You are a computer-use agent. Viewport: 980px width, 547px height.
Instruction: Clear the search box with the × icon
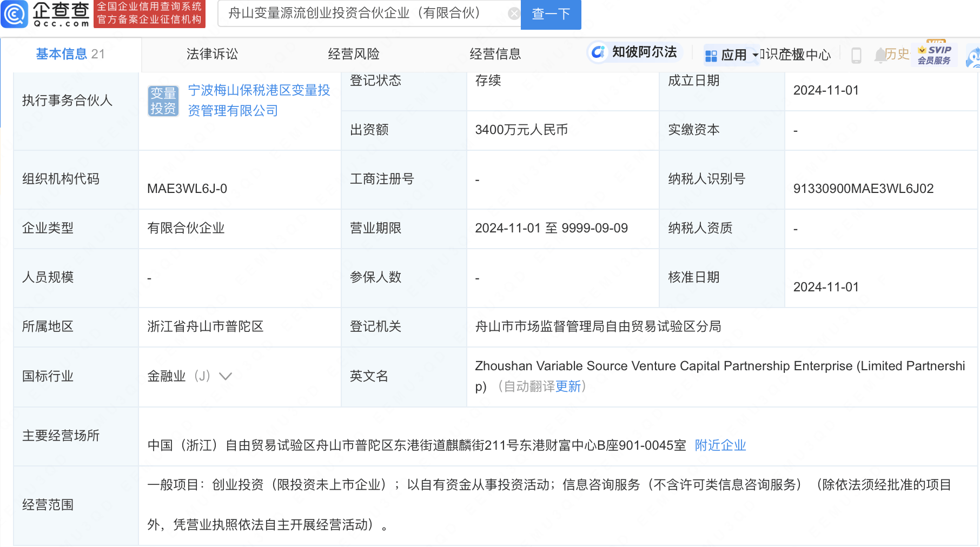(513, 14)
